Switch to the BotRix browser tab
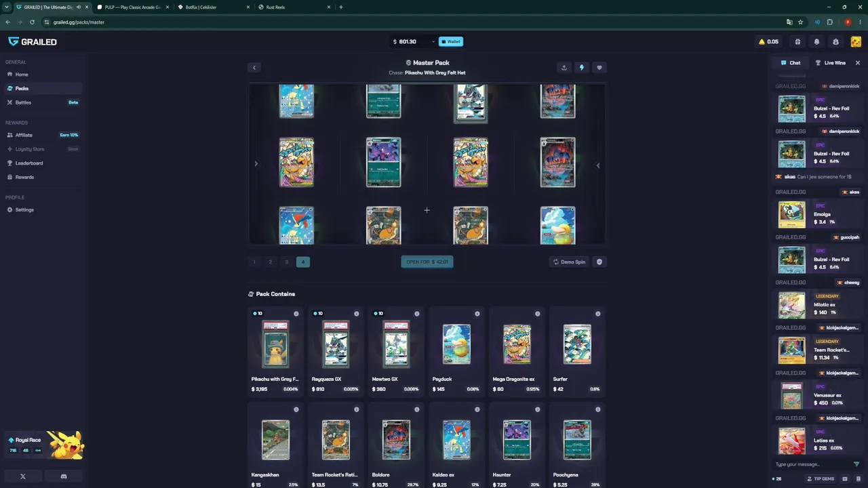 click(x=214, y=7)
